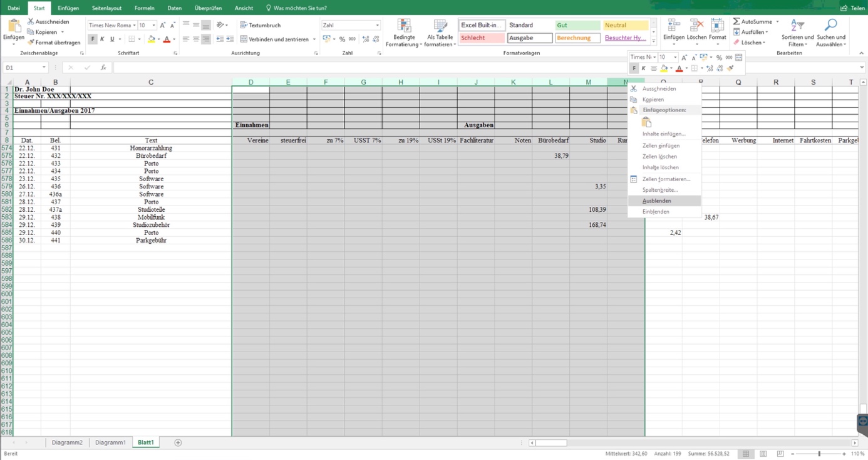Expand the formula bar
868x460 pixels.
862,68
